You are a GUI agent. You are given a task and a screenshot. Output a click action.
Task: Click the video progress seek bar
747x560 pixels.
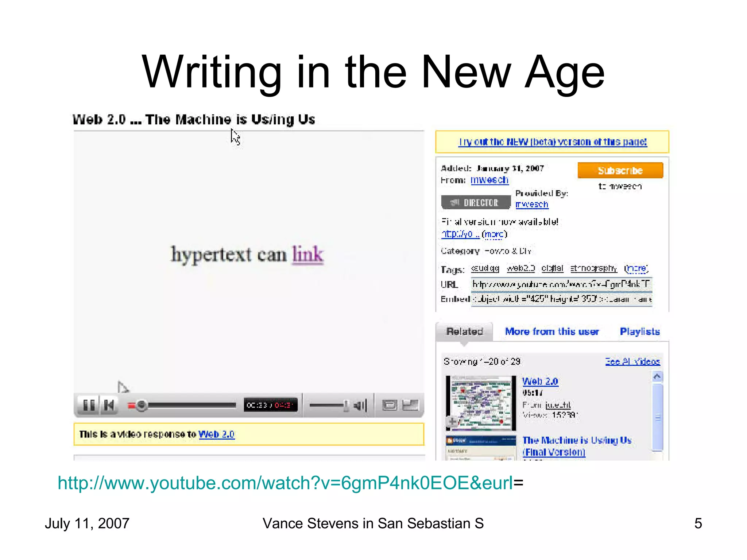182,405
